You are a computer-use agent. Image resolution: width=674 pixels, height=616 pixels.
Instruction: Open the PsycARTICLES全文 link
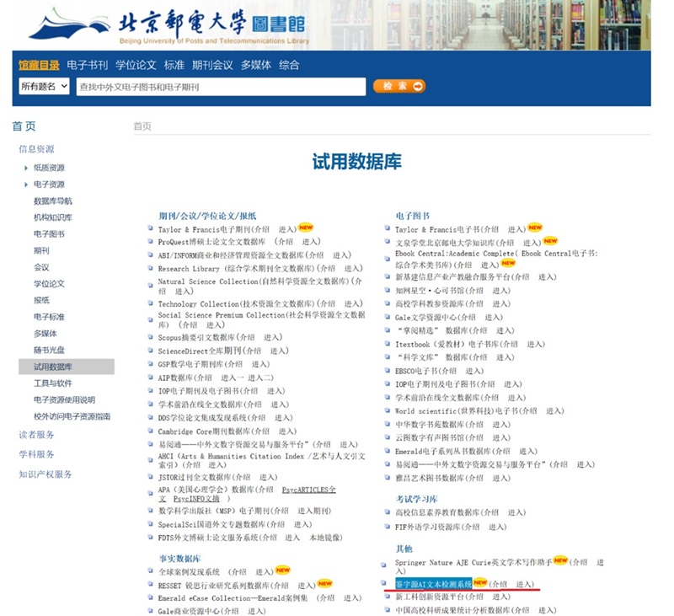click(x=308, y=490)
